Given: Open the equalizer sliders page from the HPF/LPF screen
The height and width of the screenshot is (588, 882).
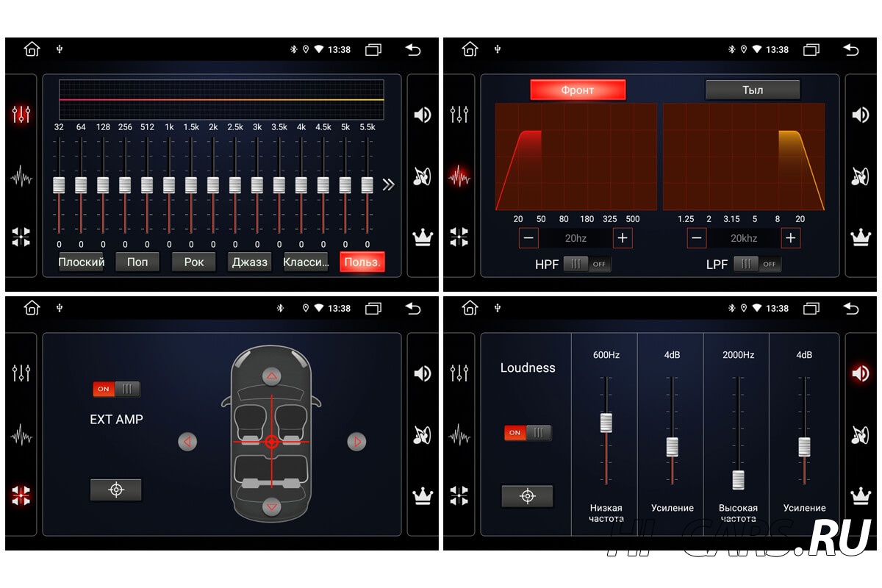Looking at the screenshot, I should [459, 115].
